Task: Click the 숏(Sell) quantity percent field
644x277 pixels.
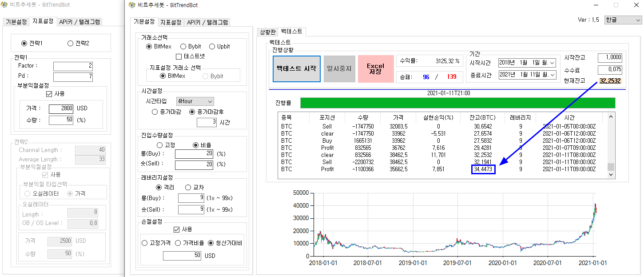Action: point(194,165)
